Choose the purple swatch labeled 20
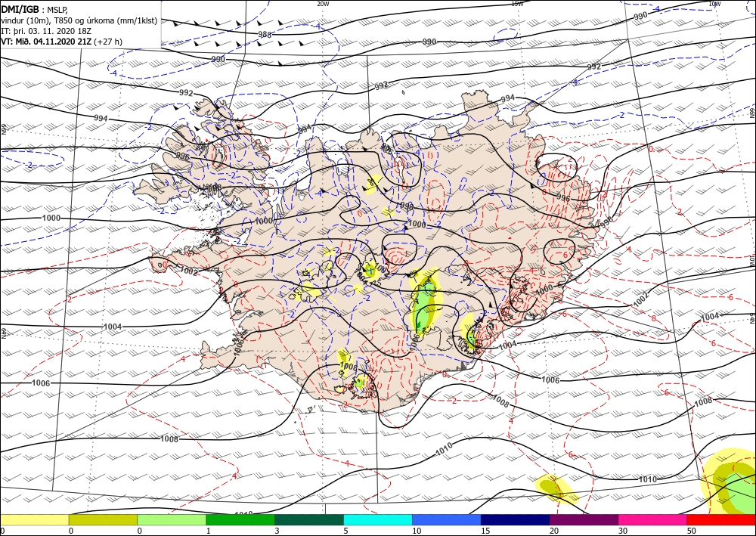The image size is (756, 536). tap(584, 519)
